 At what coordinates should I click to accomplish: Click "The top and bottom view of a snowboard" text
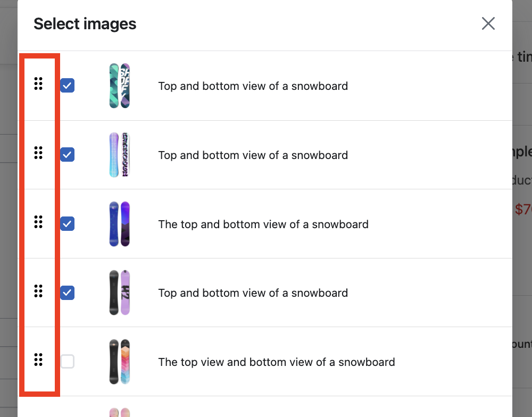click(x=263, y=224)
